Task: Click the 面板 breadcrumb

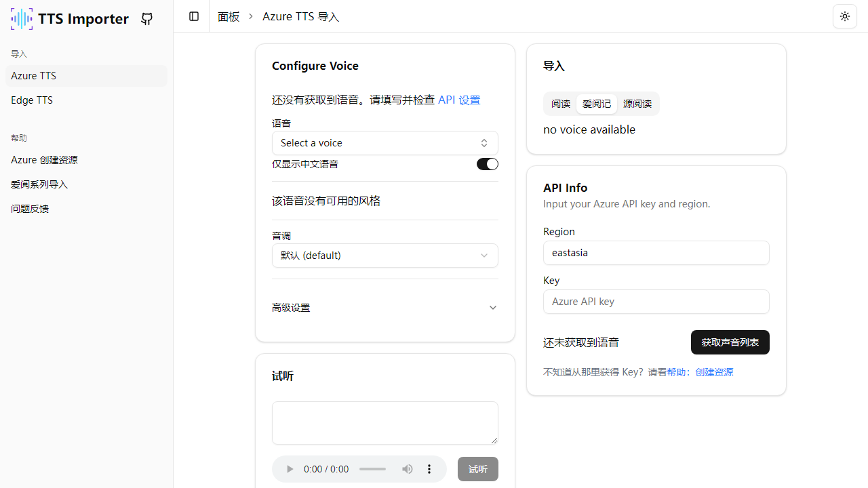Action: point(229,16)
